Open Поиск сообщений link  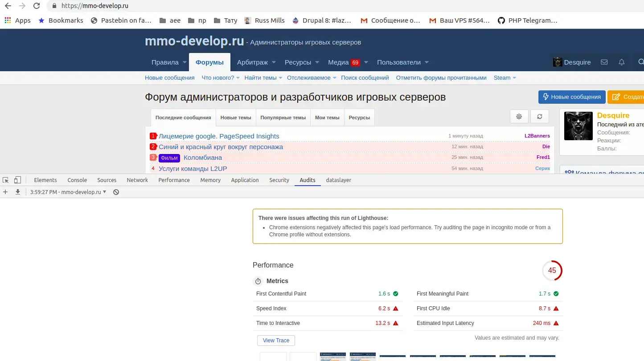365,78
